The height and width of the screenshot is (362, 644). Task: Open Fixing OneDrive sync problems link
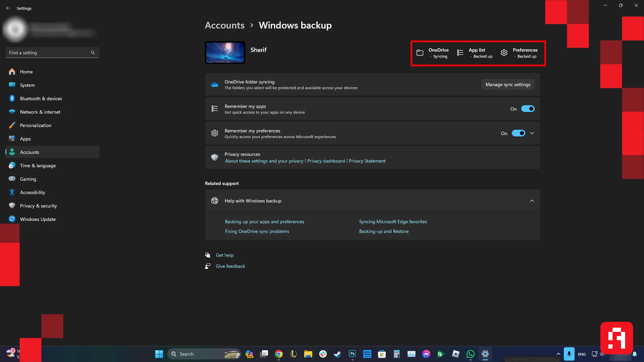click(x=257, y=231)
